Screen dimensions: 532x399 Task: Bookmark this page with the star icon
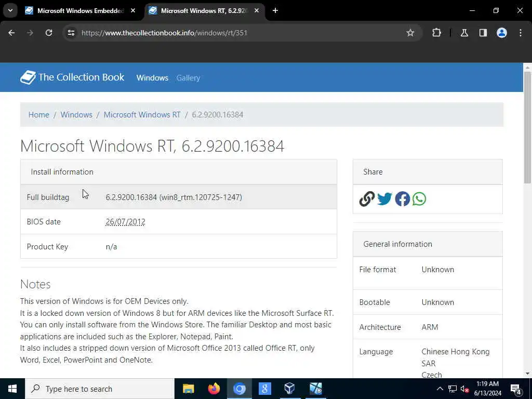410,33
